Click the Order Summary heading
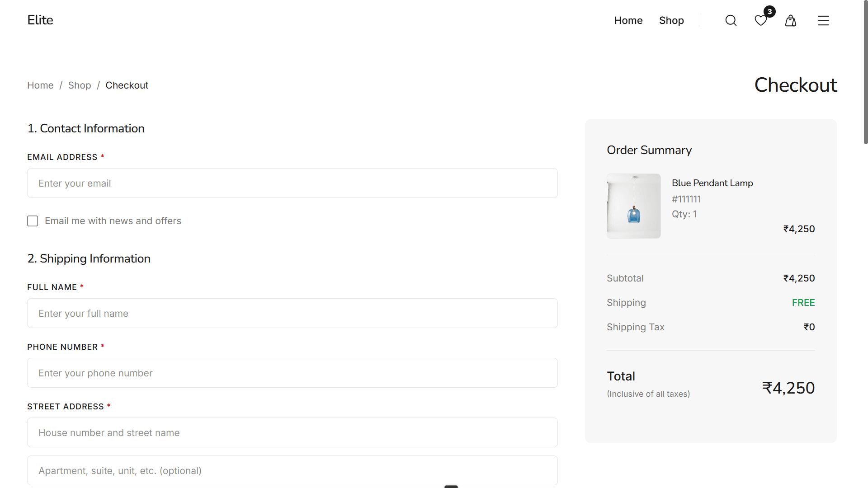868x488 pixels. pyautogui.click(x=649, y=150)
